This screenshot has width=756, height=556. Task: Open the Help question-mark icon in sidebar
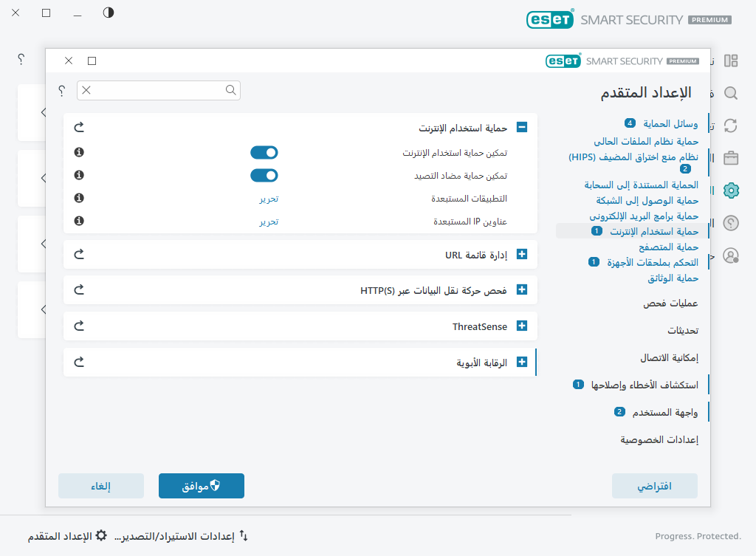click(730, 223)
